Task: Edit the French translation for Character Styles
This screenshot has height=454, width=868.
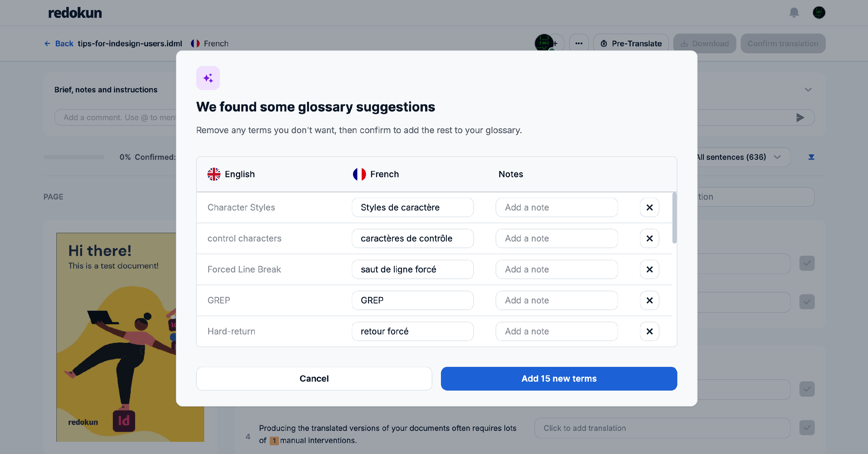Action: pos(412,207)
